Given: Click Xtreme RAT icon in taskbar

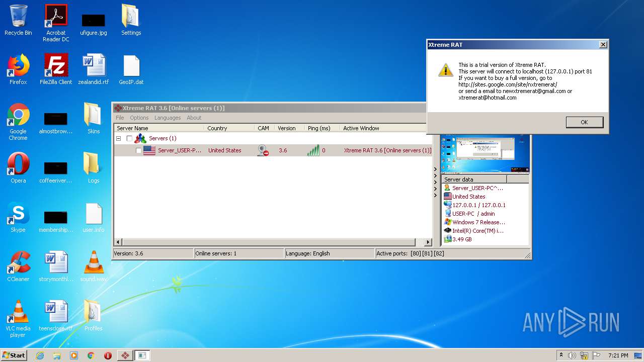Looking at the screenshot, I should [x=125, y=355].
